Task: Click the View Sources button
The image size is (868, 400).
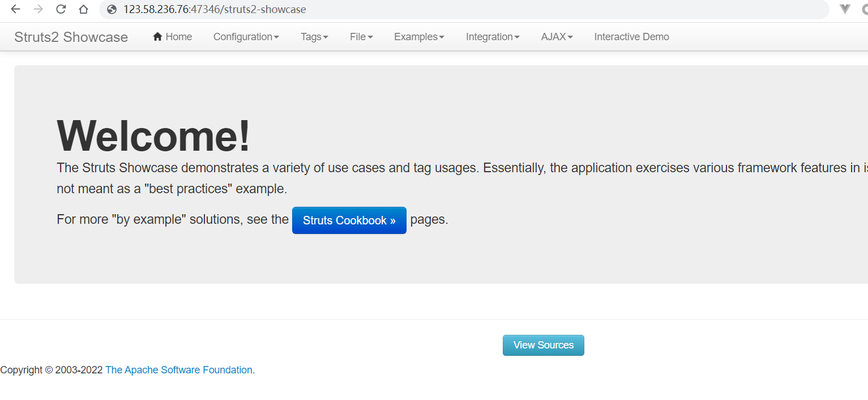Action: [544, 345]
